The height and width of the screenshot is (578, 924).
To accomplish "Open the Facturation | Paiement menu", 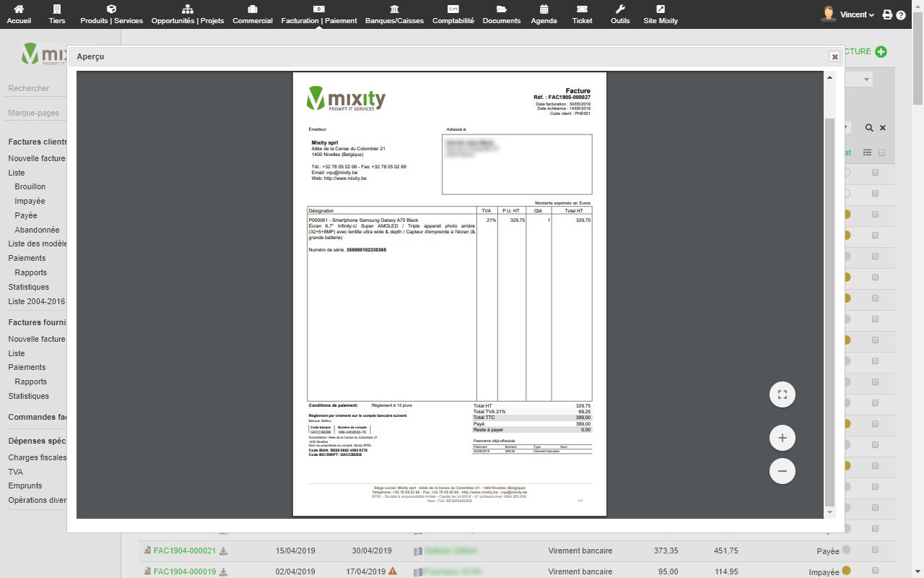I will click(x=318, y=14).
